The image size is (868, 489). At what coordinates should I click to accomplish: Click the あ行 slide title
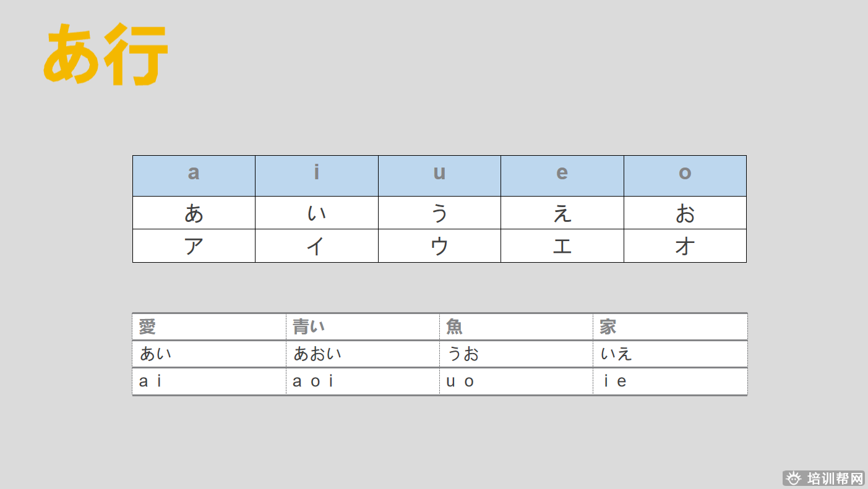106,54
